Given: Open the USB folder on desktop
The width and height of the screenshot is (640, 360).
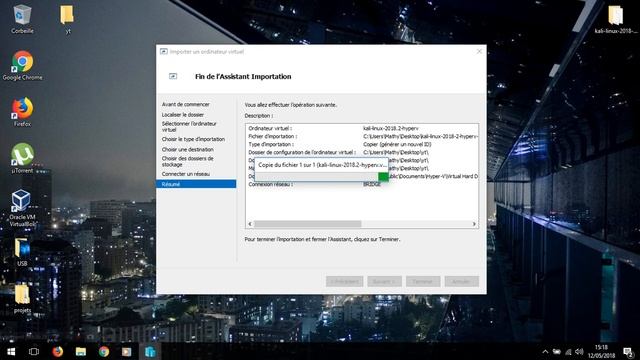Looking at the screenshot, I should coord(22,252).
